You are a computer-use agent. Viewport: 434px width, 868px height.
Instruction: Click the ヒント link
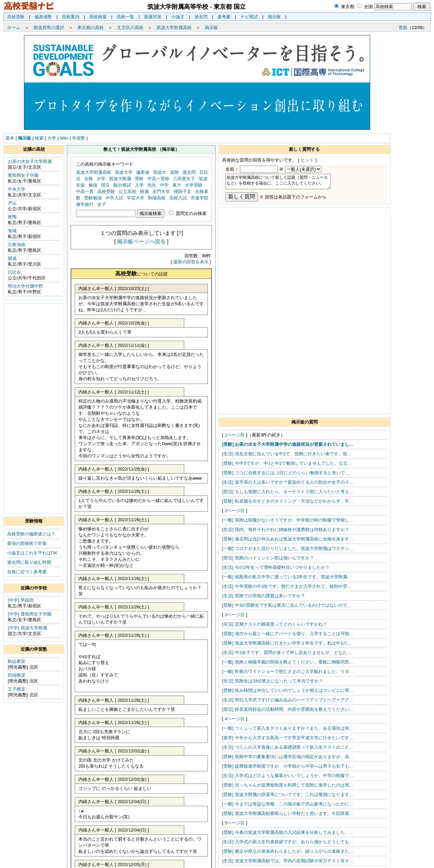(x=307, y=160)
